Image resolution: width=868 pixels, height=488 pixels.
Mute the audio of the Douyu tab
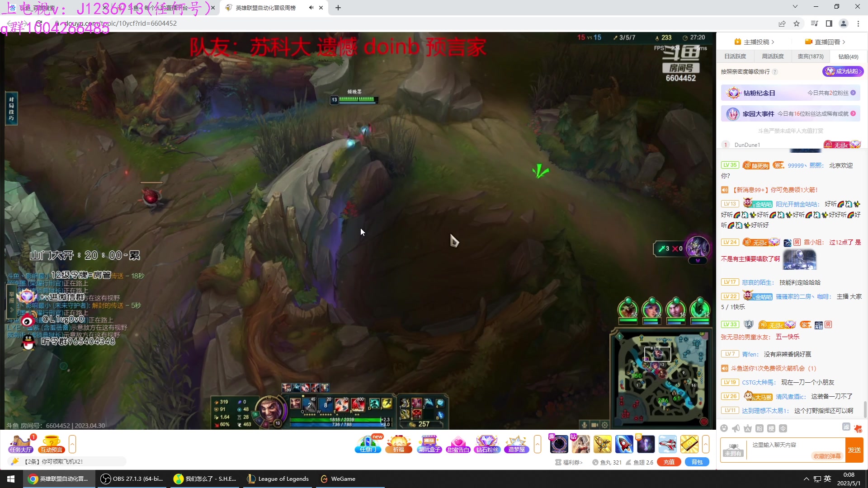311,8
